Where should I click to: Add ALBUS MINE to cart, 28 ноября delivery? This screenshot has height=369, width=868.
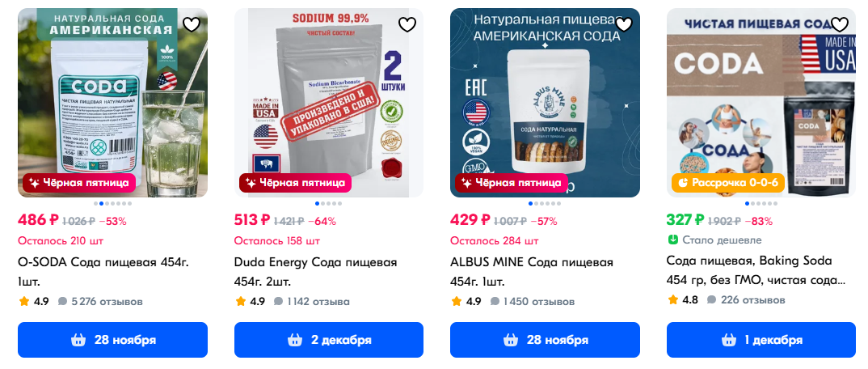click(546, 340)
